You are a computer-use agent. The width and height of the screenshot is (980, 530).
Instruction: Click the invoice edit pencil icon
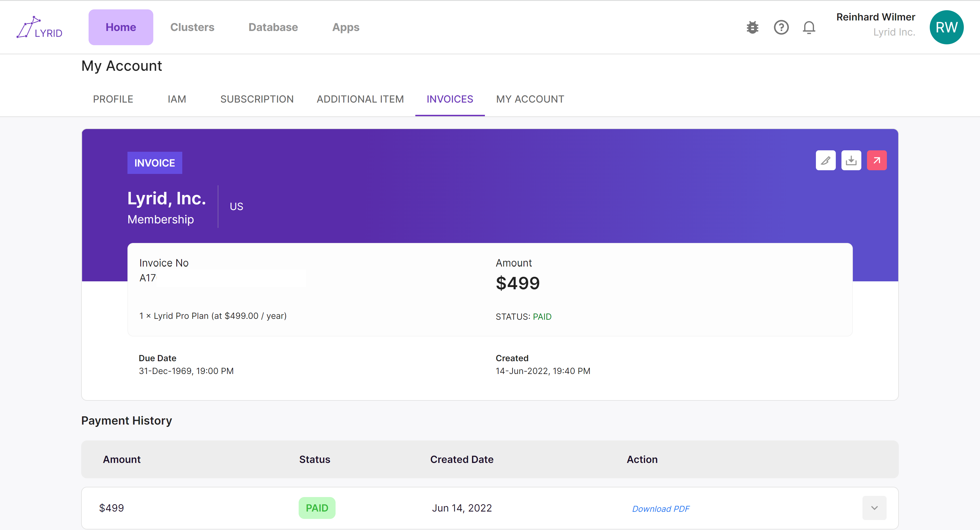click(825, 160)
